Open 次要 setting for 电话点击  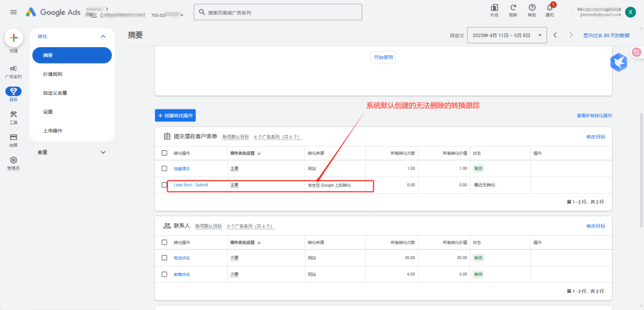coord(234,258)
